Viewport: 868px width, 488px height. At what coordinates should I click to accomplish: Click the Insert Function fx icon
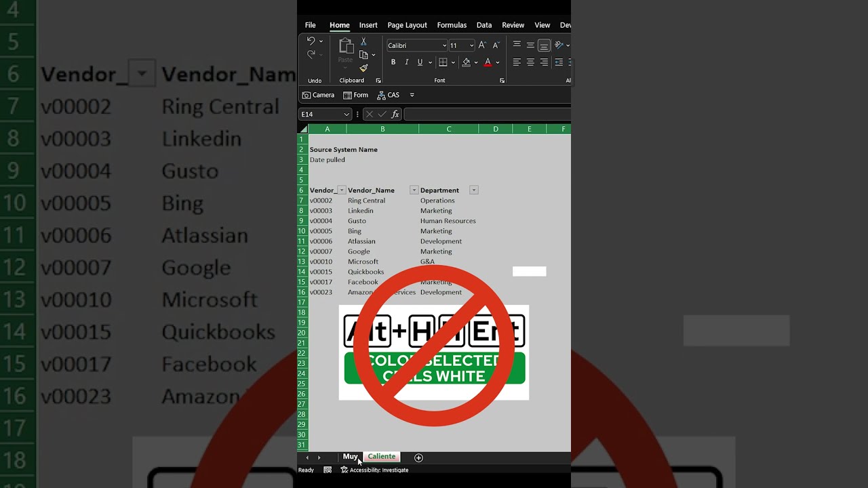click(395, 115)
